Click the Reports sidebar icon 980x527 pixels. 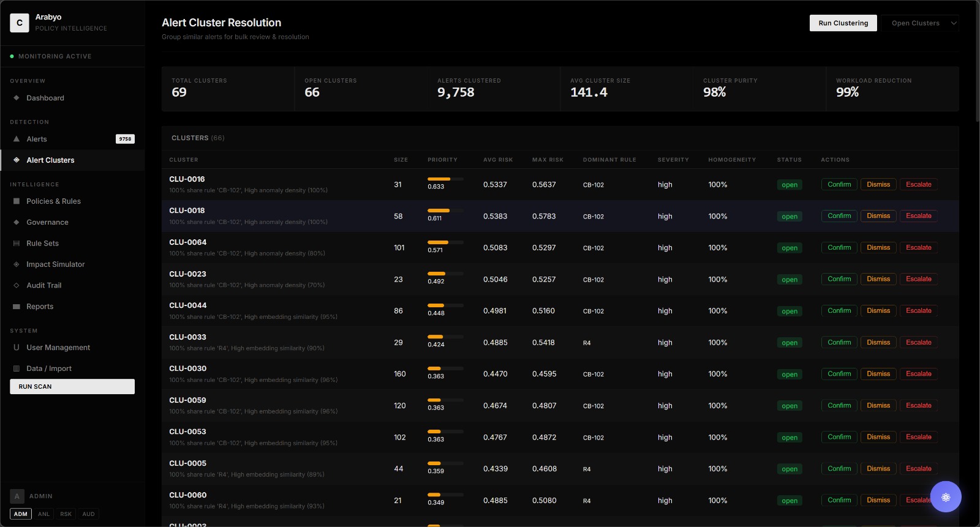click(17, 307)
